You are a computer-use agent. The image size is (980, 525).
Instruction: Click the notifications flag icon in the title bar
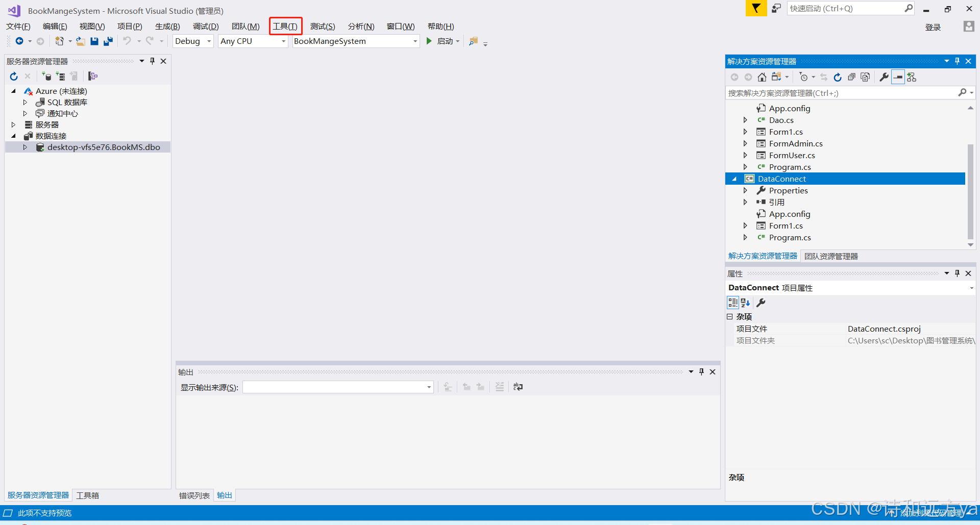[x=756, y=8]
